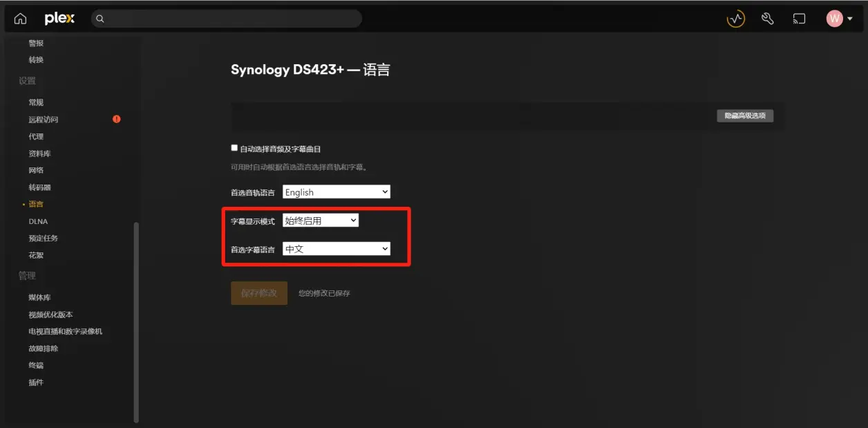Open 视频优化版本 in the sidebar
The height and width of the screenshot is (428, 868).
[x=50, y=315]
